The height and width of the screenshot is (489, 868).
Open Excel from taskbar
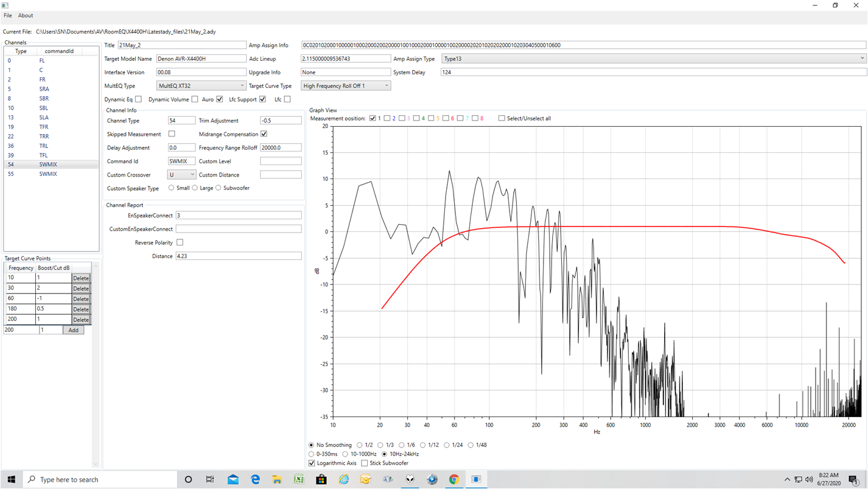pos(299,479)
